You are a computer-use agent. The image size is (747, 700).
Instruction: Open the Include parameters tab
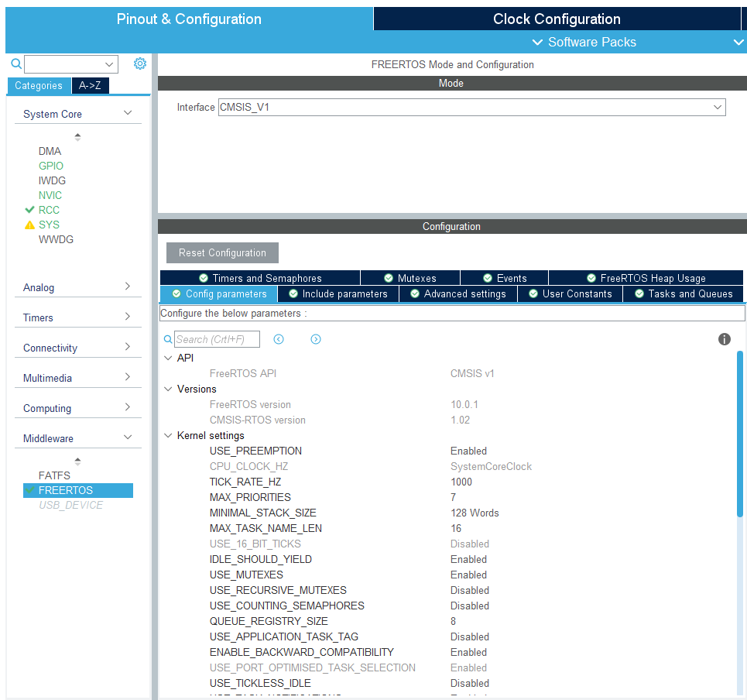[x=338, y=294]
